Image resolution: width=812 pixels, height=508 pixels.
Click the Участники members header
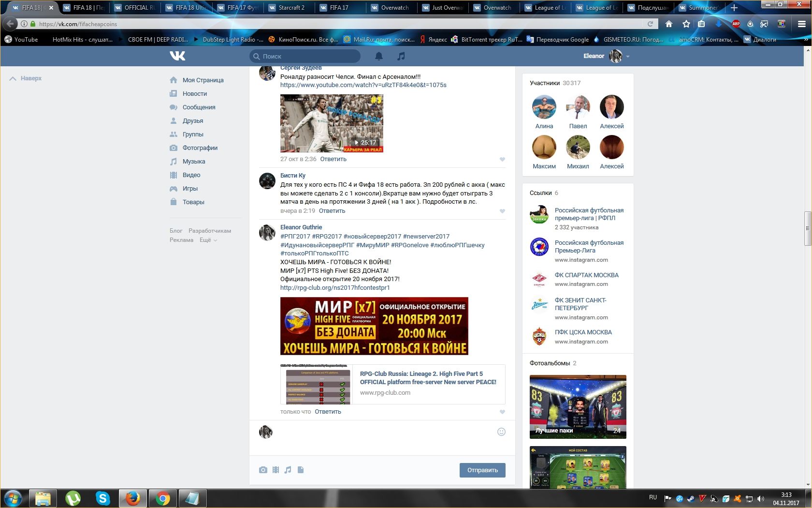pyautogui.click(x=555, y=83)
